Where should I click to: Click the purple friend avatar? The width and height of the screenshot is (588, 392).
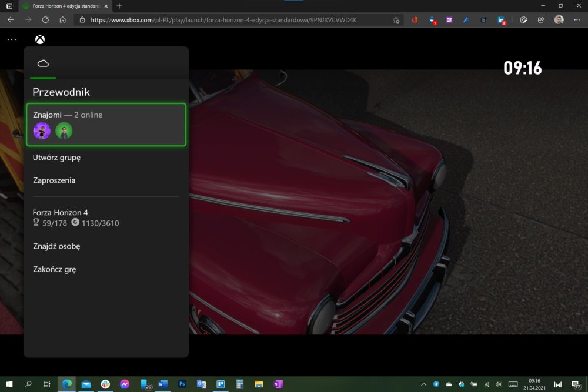(x=42, y=131)
